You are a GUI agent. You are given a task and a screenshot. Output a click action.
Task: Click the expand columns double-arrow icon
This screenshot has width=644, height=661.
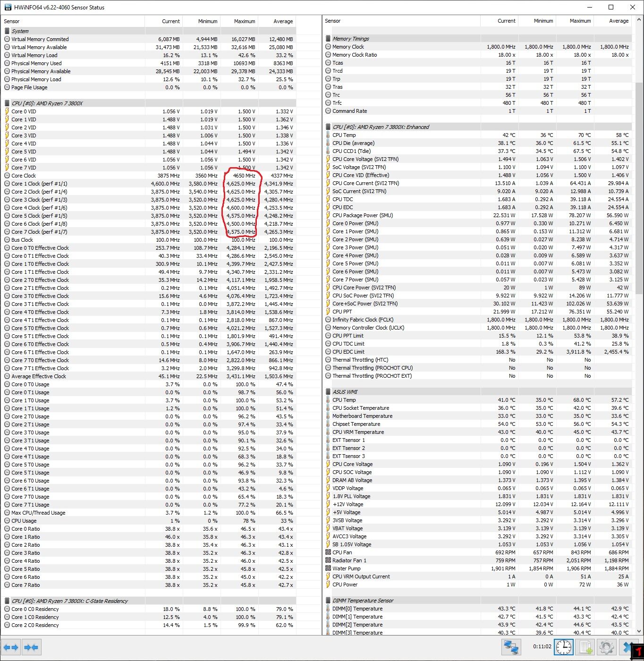11,647
